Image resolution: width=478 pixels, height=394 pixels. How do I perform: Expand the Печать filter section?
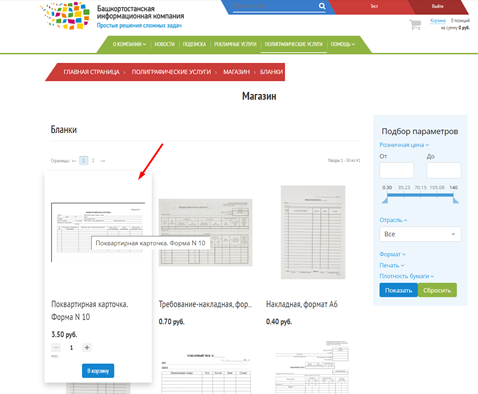coord(392,265)
